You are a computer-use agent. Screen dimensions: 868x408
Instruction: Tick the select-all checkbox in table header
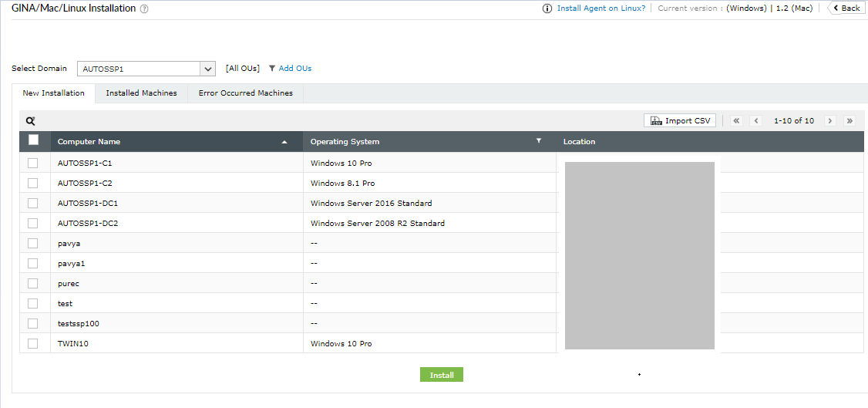(x=33, y=140)
